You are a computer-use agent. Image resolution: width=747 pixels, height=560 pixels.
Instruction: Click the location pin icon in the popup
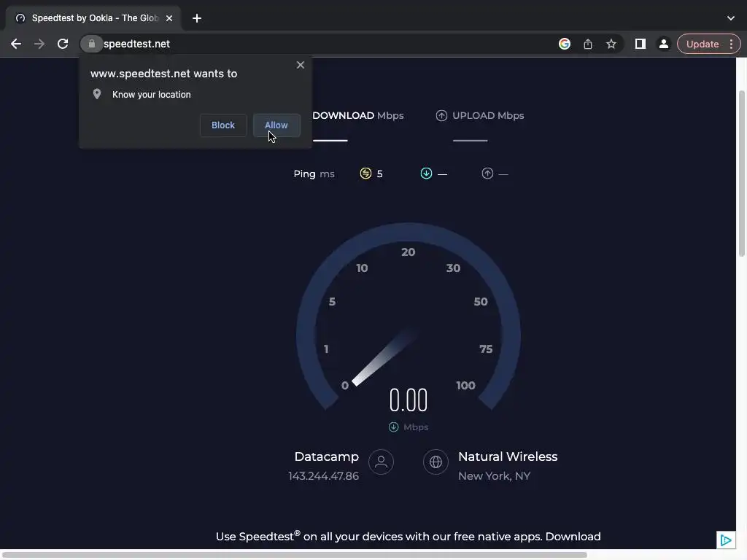coord(97,94)
